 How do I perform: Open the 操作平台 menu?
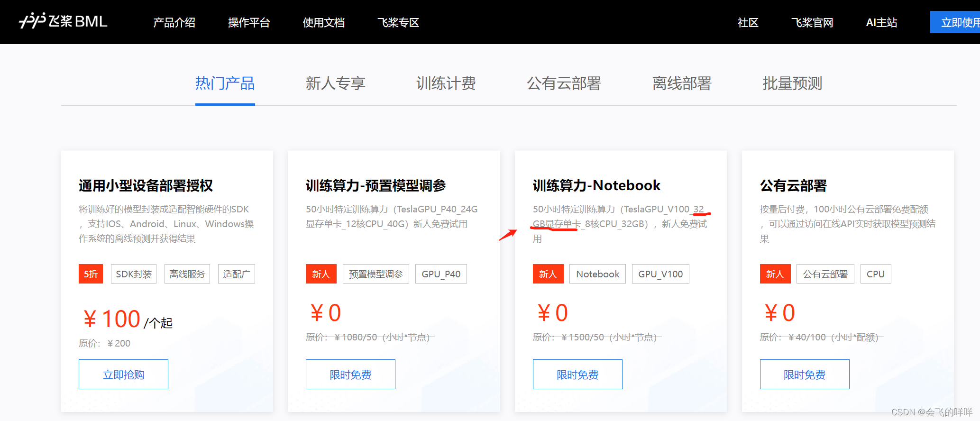[249, 22]
